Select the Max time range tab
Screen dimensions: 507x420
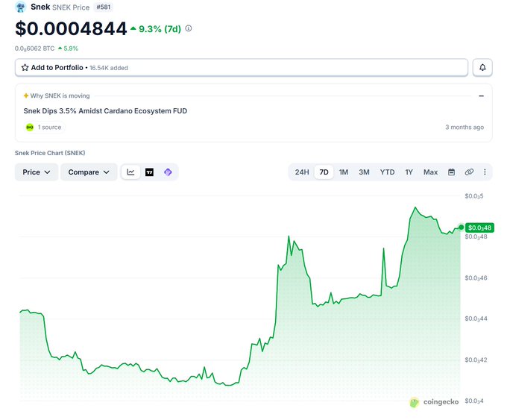tap(430, 172)
